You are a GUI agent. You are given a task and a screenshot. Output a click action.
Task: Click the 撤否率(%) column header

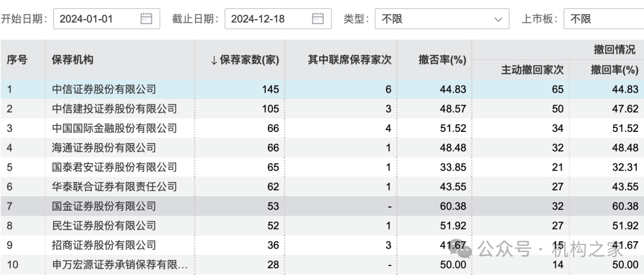tap(442, 60)
